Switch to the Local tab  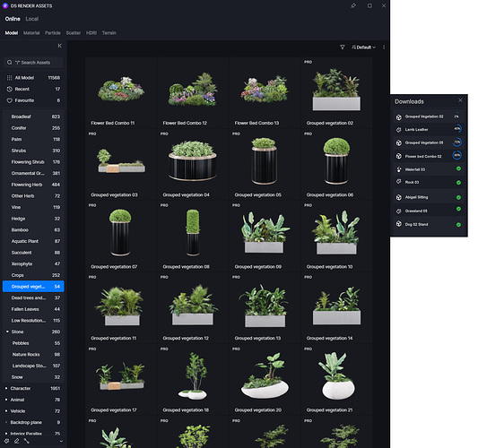point(31,19)
